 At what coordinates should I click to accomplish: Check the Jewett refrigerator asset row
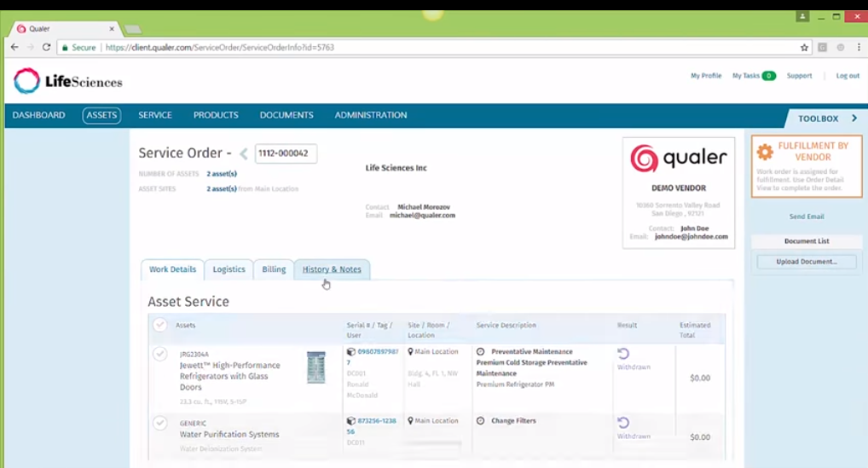coord(159,354)
